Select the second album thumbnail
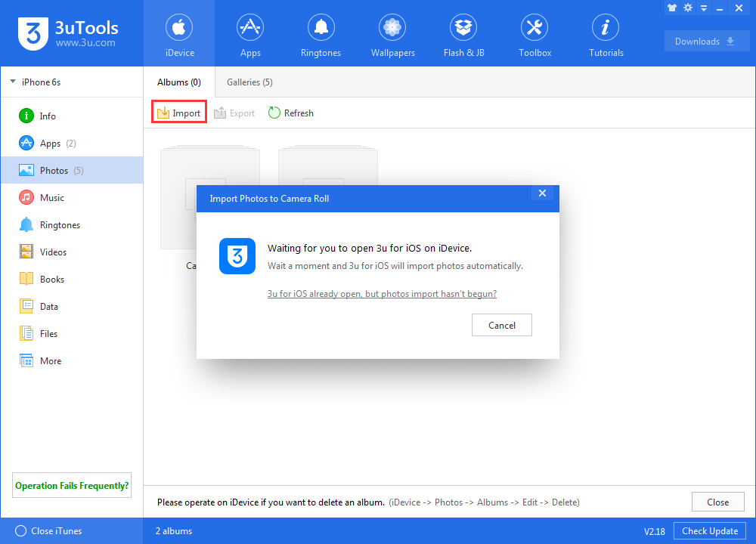The height and width of the screenshot is (544, 756). click(x=328, y=165)
